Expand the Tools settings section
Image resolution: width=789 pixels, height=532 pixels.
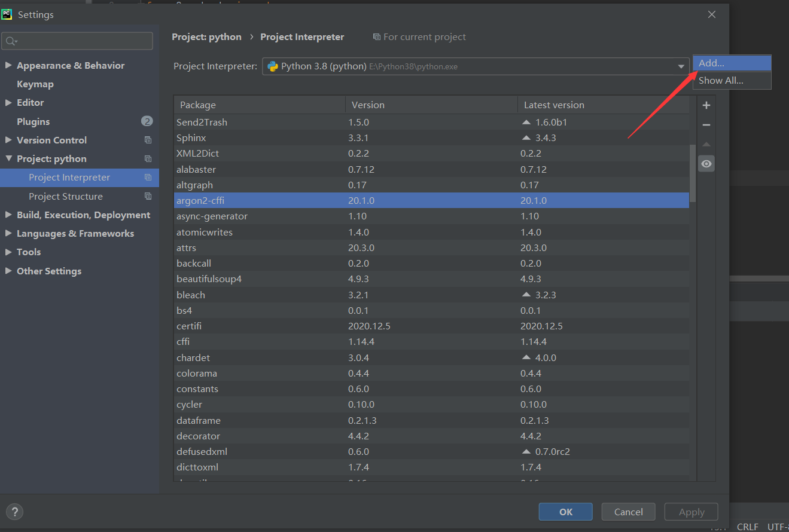tap(8, 252)
